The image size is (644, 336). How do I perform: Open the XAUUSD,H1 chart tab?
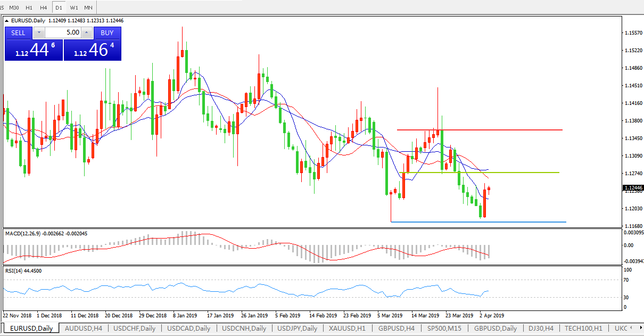point(347,329)
